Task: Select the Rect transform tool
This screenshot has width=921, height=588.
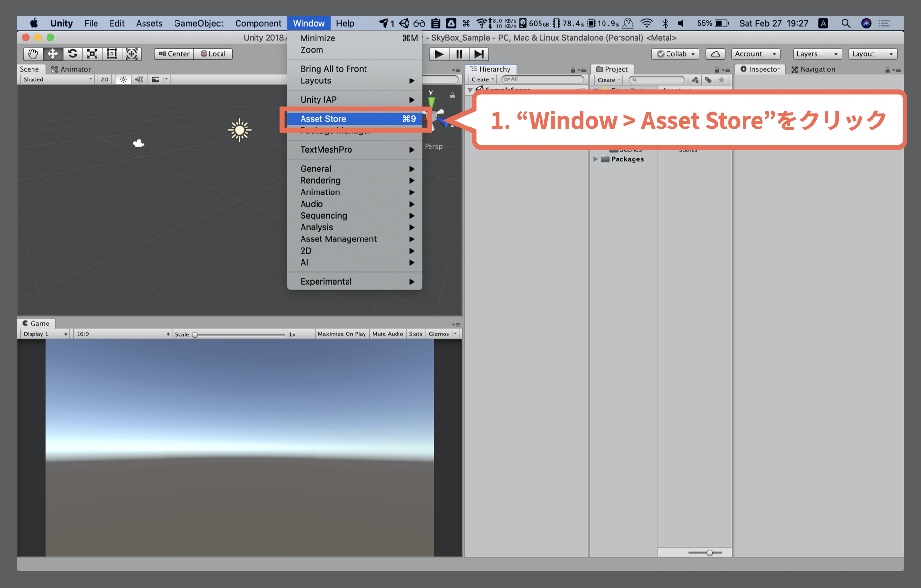Action: coord(112,54)
